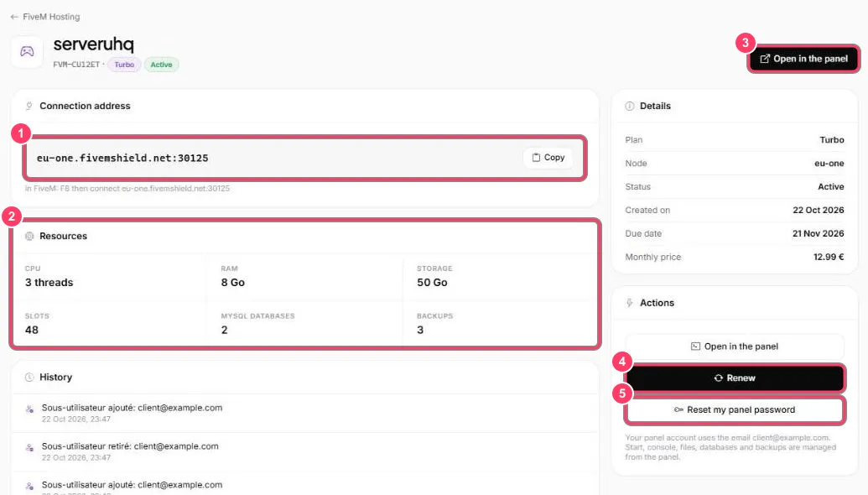The height and width of the screenshot is (495, 868).
Task: Click the Active status badge
Action: pyautogui.click(x=161, y=65)
